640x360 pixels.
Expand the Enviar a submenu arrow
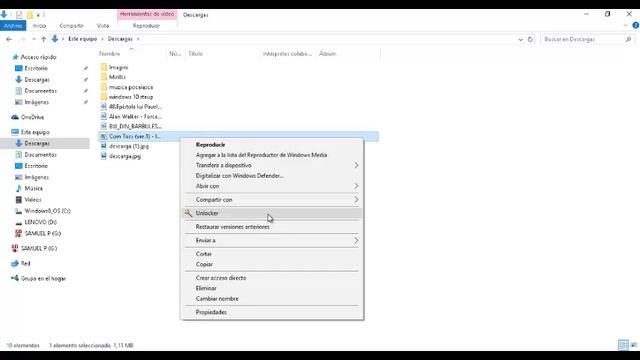[x=356, y=240]
